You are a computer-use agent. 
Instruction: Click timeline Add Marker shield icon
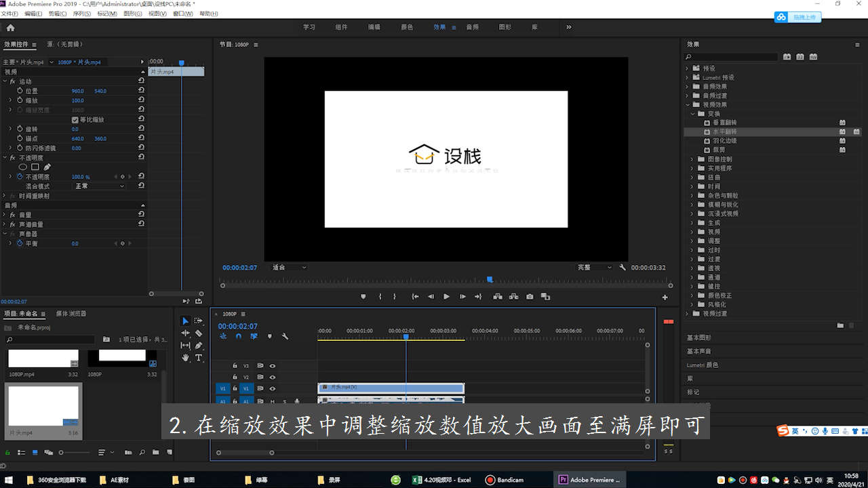coord(269,336)
